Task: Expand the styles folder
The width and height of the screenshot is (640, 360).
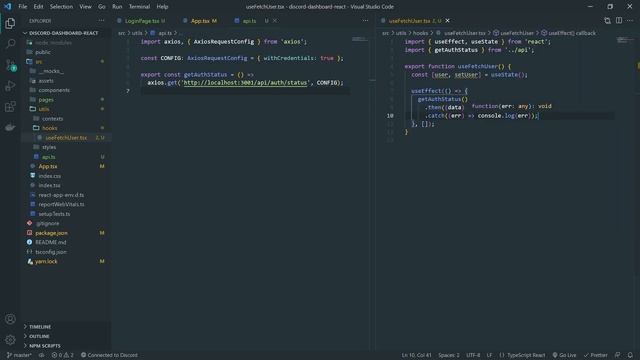Action: (x=49, y=147)
